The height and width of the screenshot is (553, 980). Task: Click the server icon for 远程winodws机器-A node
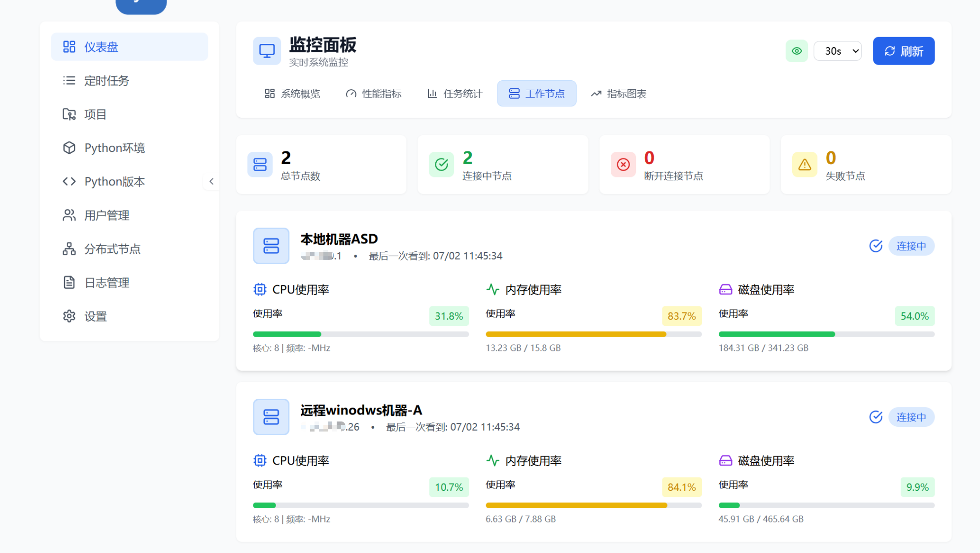[271, 416]
